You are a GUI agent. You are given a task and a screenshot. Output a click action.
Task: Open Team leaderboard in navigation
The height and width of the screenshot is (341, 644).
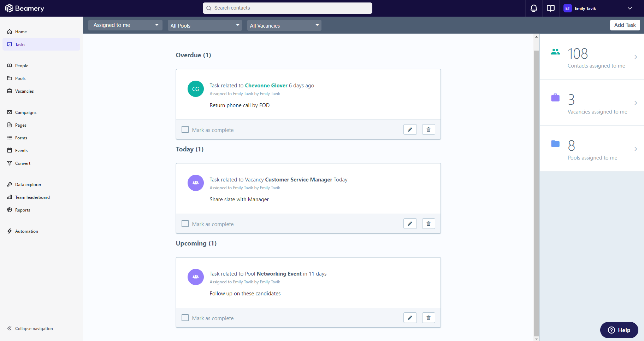point(41,197)
